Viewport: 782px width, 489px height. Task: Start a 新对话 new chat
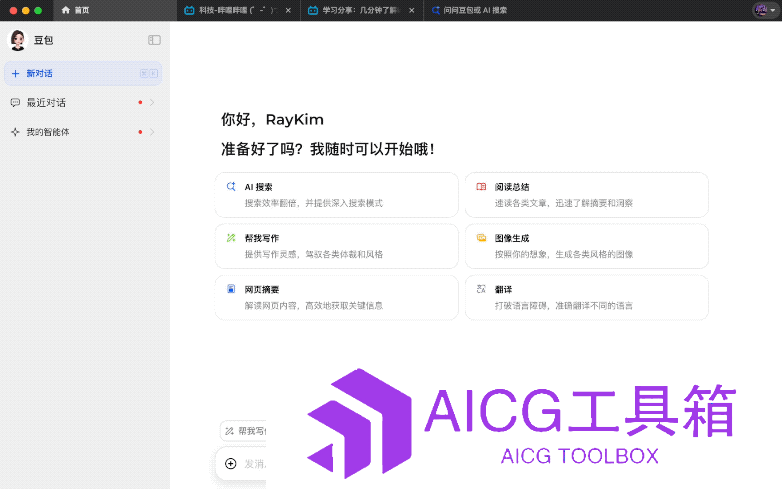[x=83, y=73]
